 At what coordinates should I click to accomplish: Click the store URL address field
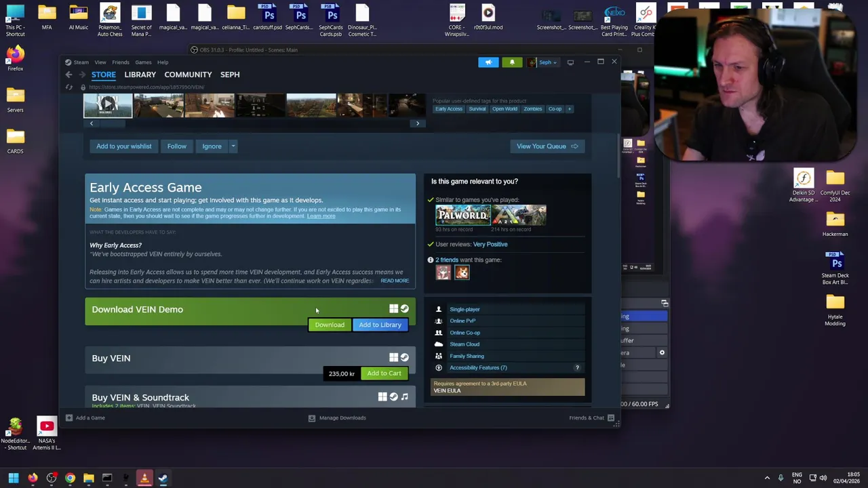tap(146, 87)
